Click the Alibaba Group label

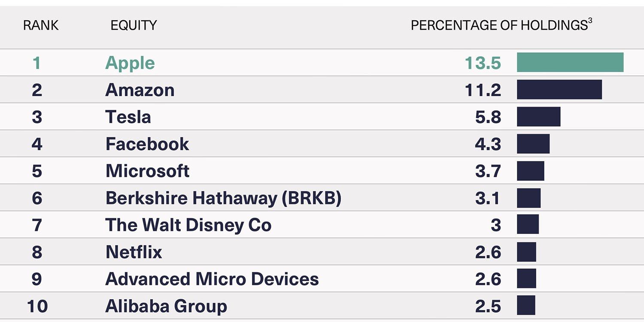(x=166, y=306)
